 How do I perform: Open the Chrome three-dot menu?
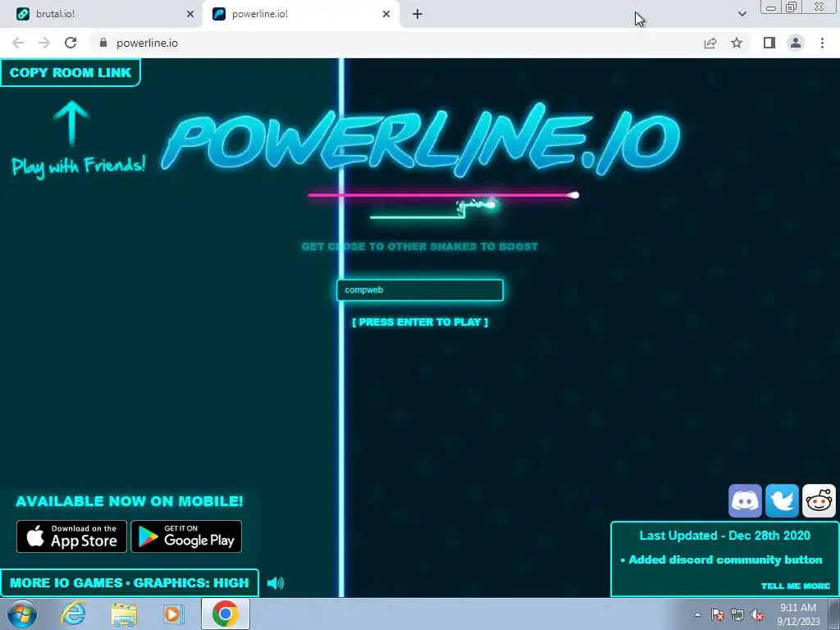[822, 43]
